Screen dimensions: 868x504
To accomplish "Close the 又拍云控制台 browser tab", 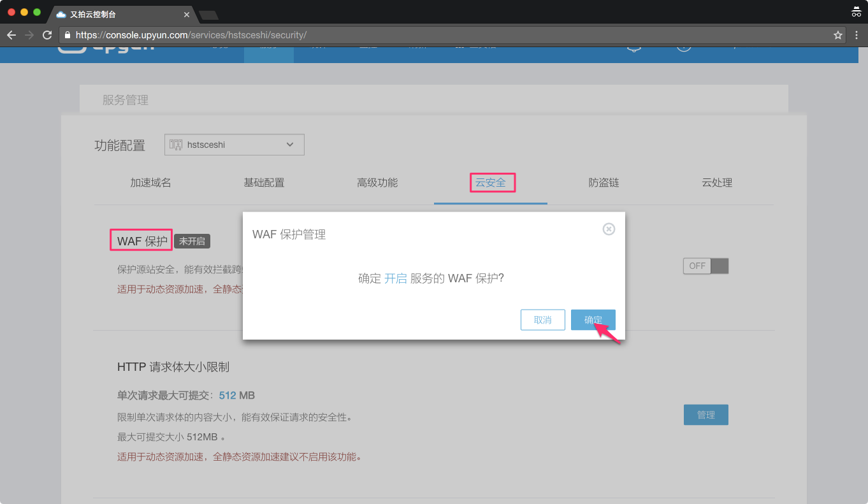I will [187, 14].
